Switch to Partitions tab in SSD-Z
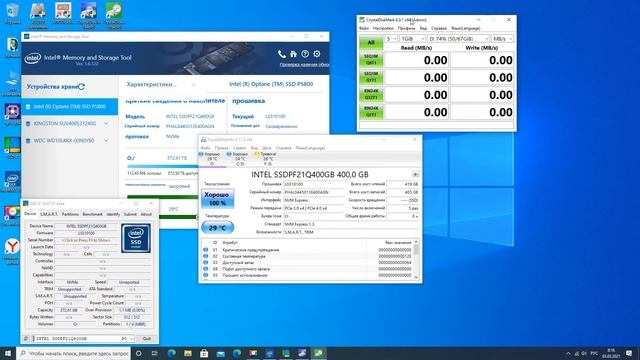Image resolution: width=640 pixels, height=360 pixels. pyautogui.click(x=70, y=214)
